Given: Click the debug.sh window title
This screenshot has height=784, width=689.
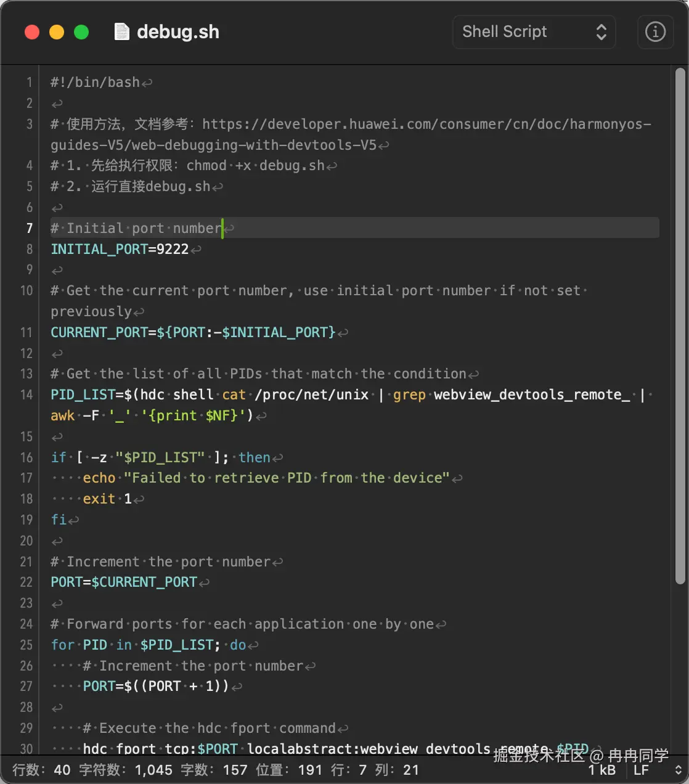Looking at the screenshot, I should point(177,32).
